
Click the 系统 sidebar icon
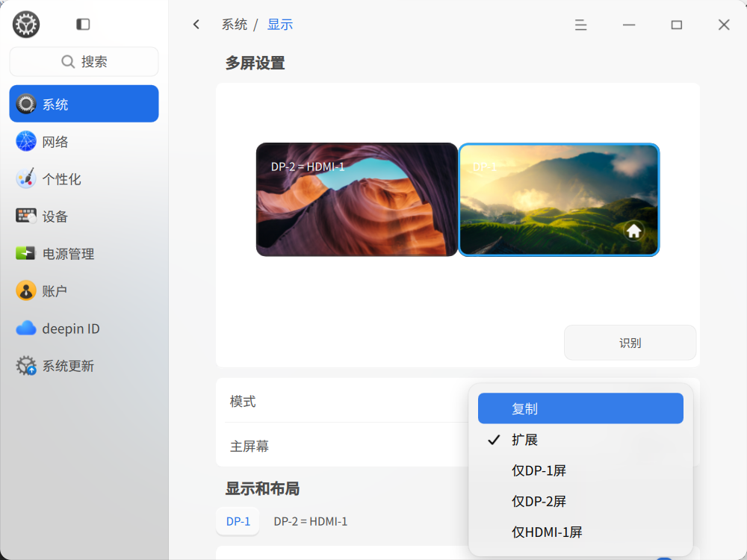coord(26,104)
